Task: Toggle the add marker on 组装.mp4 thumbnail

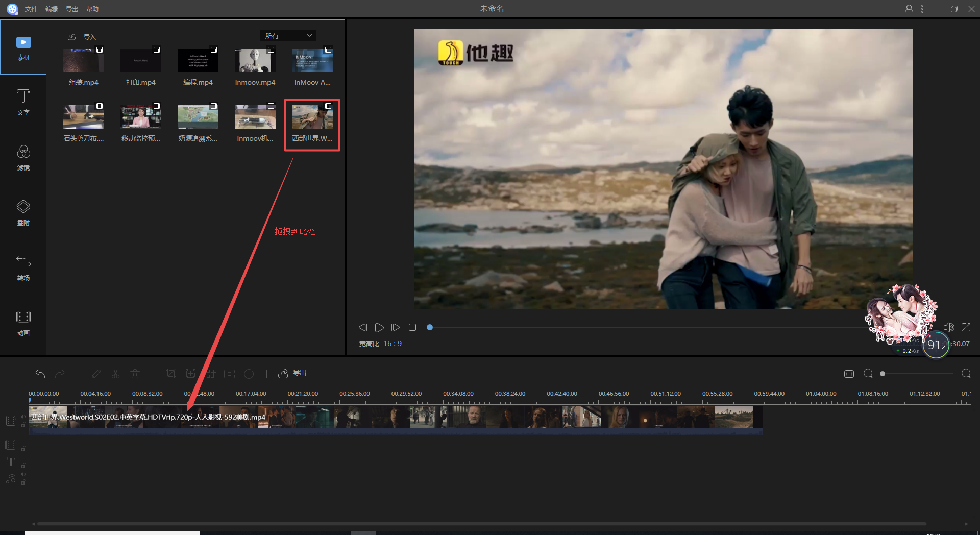Action: click(100, 50)
